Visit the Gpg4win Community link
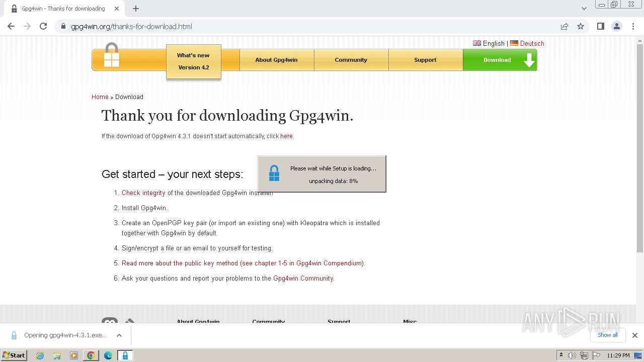 pyautogui.click(x=303, y=279)
